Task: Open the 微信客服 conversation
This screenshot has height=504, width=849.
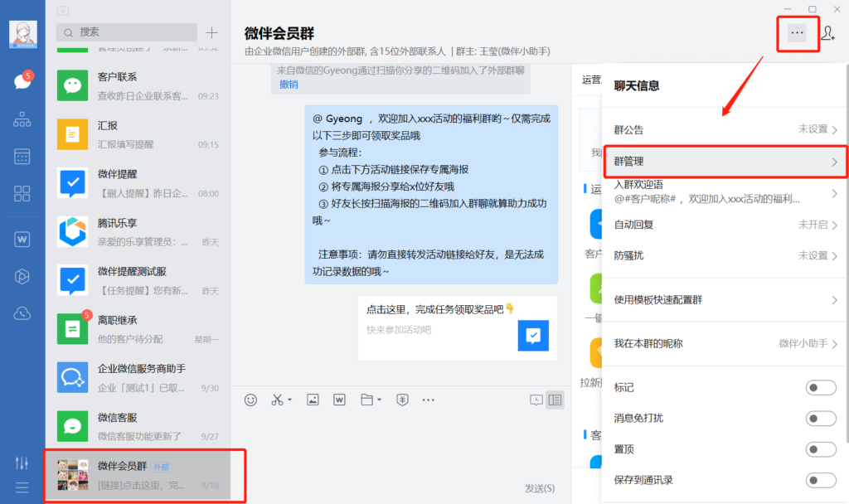Action: point(138,427)
